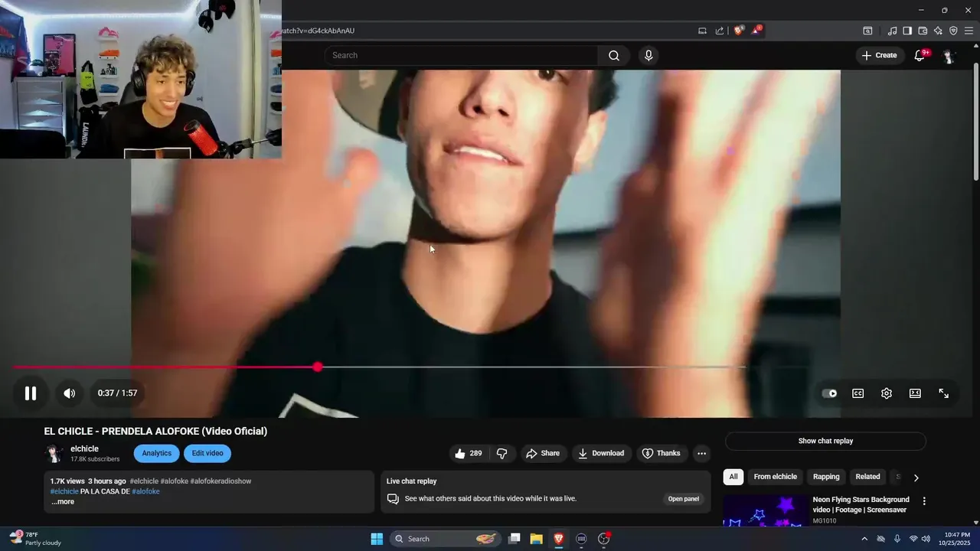Open the account avatar menu

pos(949,56)
